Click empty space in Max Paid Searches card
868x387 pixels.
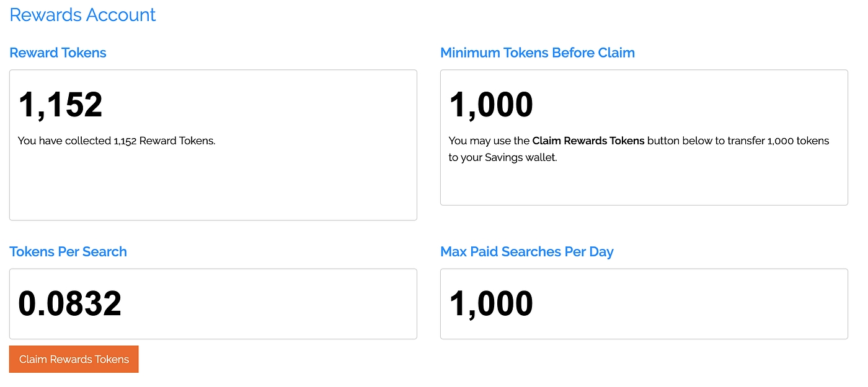694,303
